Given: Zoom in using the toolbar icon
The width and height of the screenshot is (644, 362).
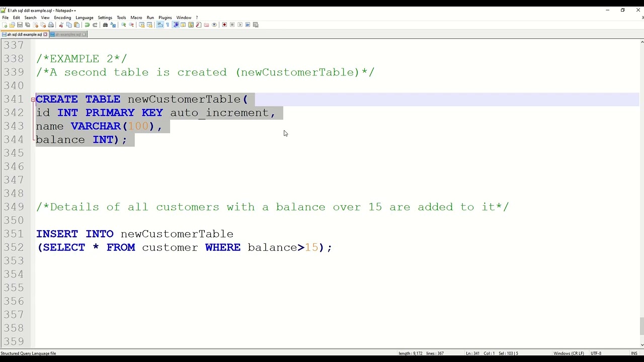Looking at the screenshot, I should [123, 25].
